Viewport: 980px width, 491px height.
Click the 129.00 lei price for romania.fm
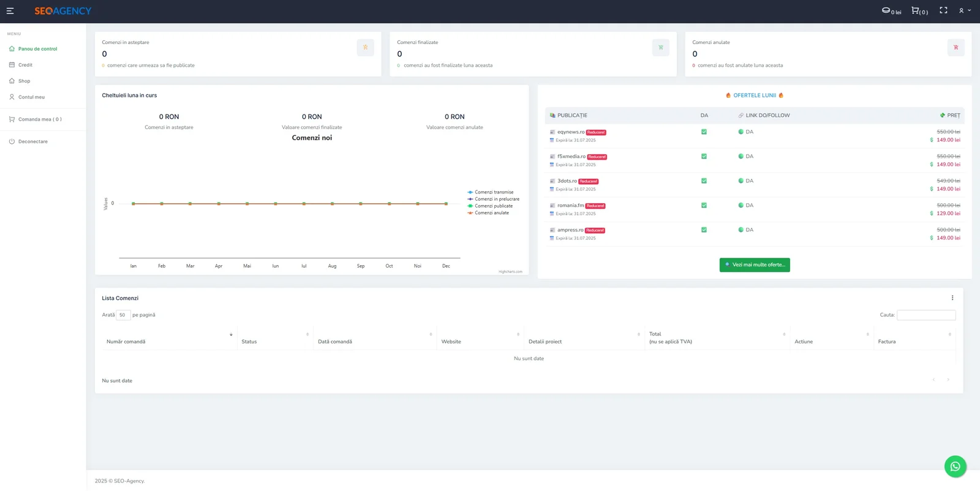pyautogui.click(x=948, y=213)
